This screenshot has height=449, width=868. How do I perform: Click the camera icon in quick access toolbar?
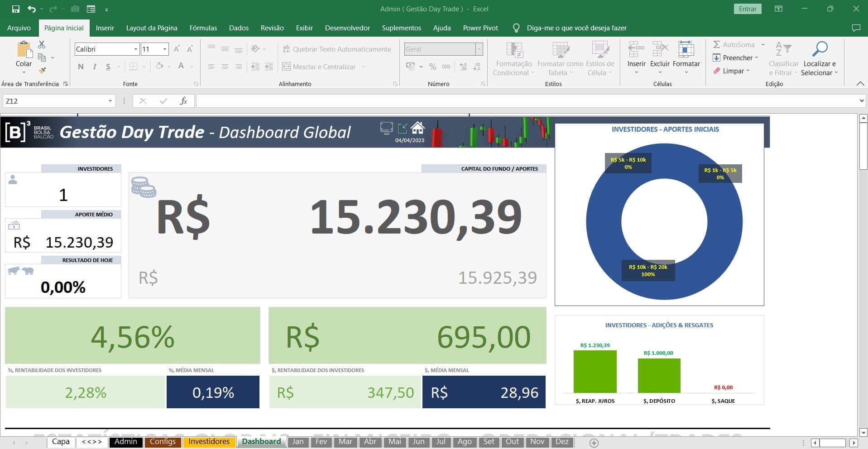coord(75,9)
